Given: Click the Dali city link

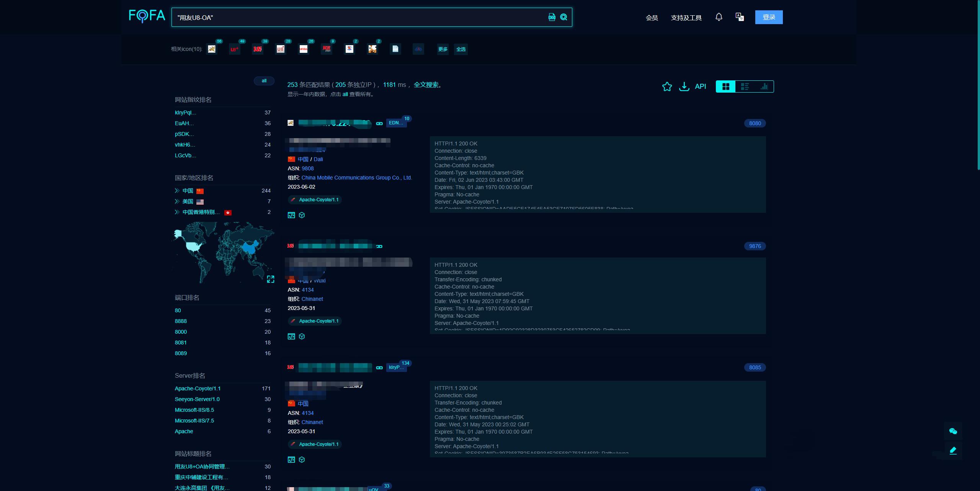Looking at the screenshot, I should click(x=318, y=159).
